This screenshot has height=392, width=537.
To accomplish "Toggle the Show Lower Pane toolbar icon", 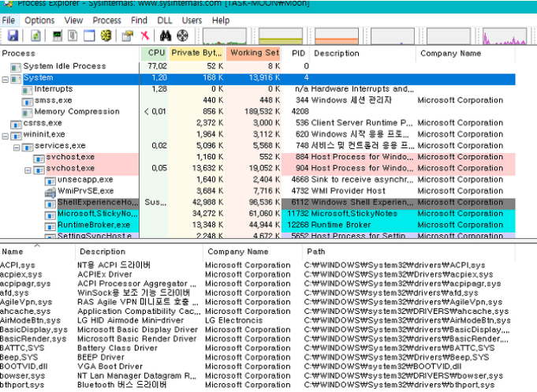I will tap(89, 35).
